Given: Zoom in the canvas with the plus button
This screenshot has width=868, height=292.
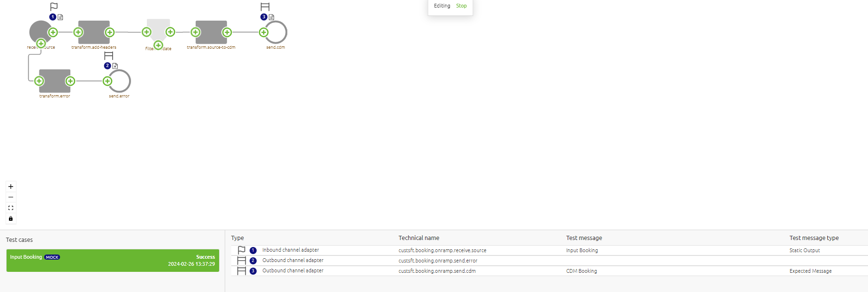Looking at the screenshot, I should [11, 187].
